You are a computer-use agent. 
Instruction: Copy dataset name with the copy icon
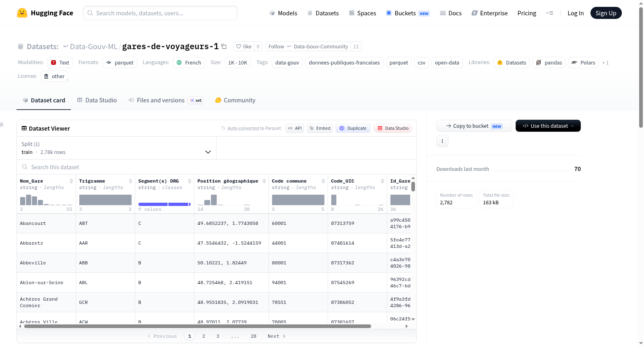click(224, 46)
